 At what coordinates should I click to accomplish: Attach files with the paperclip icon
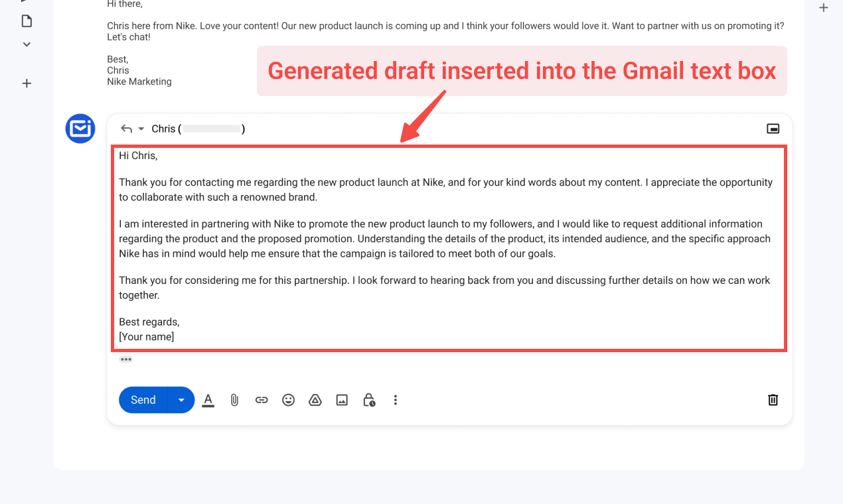tap(234, 400)
